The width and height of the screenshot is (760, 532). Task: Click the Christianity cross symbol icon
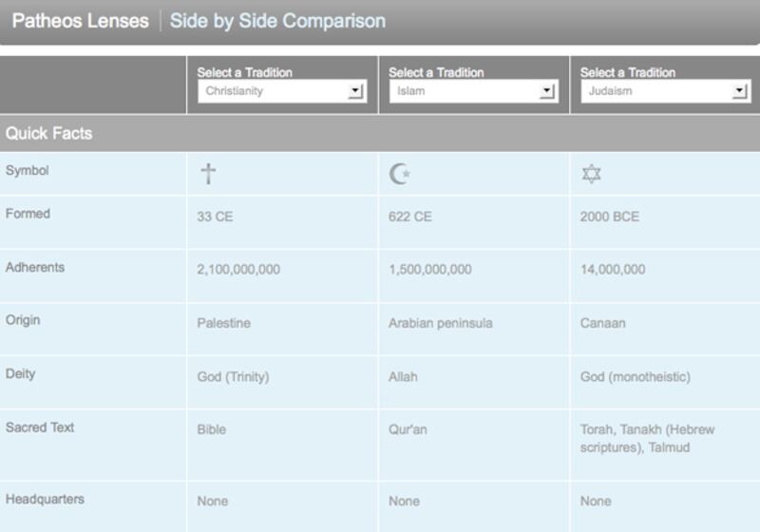(208, 174)
